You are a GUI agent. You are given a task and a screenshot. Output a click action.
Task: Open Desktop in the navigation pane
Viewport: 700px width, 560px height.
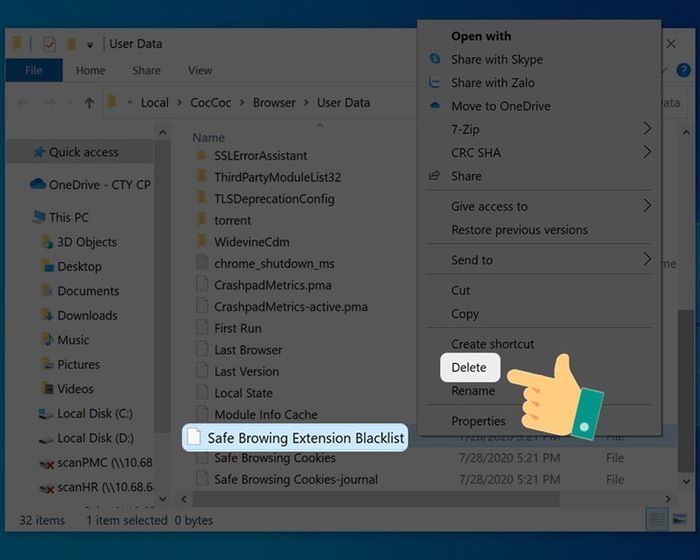pos(72,267)
